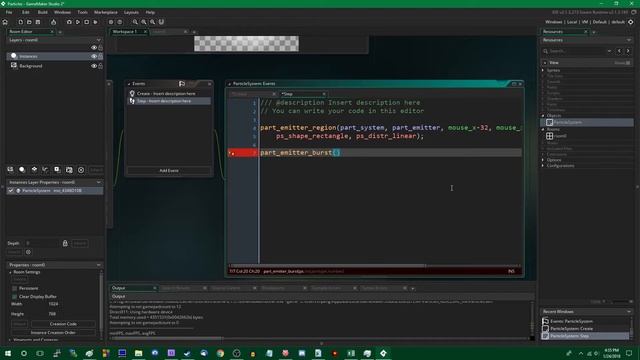Viewport: 640px width, 360px height.
Task: Click the Delete Layer circle icon
Action: [81, 170]
